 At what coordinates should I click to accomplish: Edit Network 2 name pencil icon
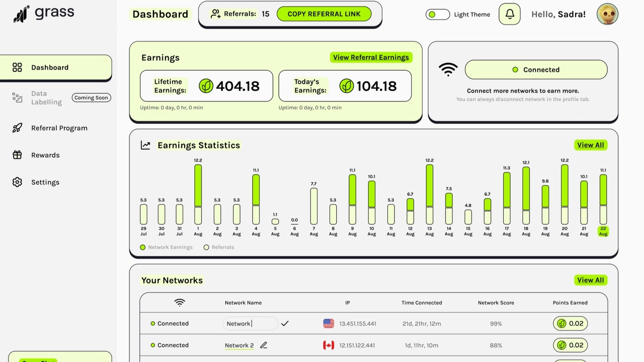(x=264, y=345)
